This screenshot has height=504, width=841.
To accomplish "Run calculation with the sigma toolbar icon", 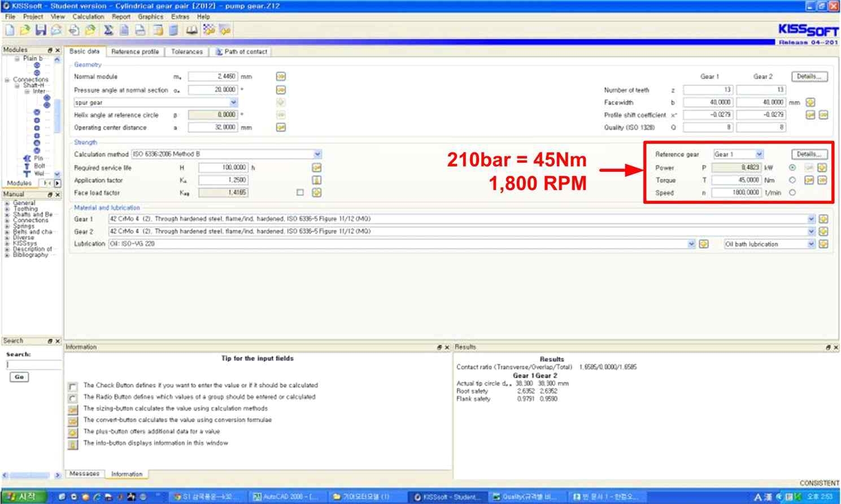I will [108, 30].
